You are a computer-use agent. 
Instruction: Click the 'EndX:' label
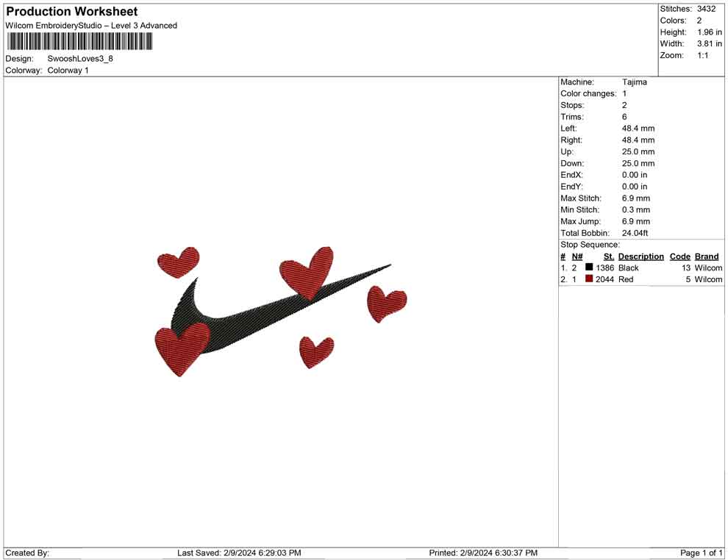571,175
